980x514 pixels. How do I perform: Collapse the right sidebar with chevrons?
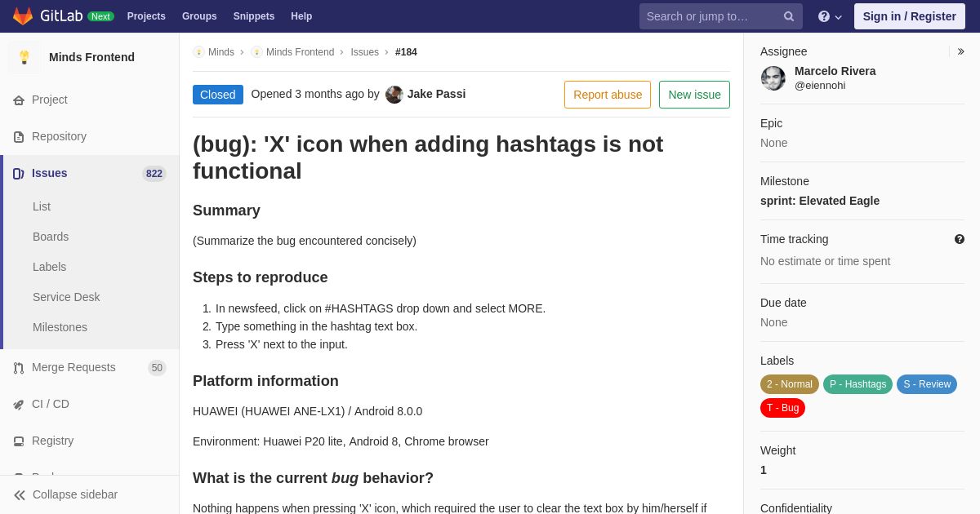(x=960, y=51)
